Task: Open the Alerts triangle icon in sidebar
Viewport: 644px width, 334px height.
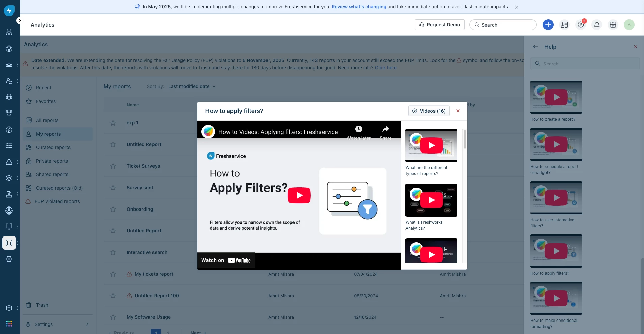Action: tap(9, 162)
